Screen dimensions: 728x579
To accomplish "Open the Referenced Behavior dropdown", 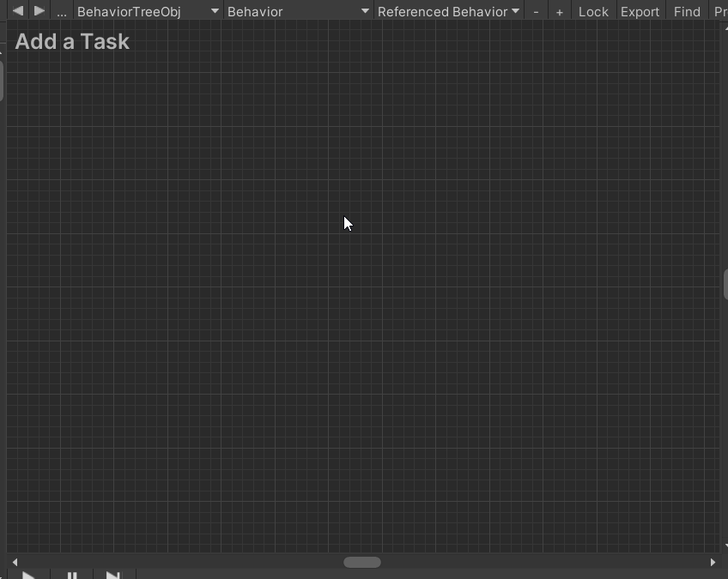I will point(448,12).
